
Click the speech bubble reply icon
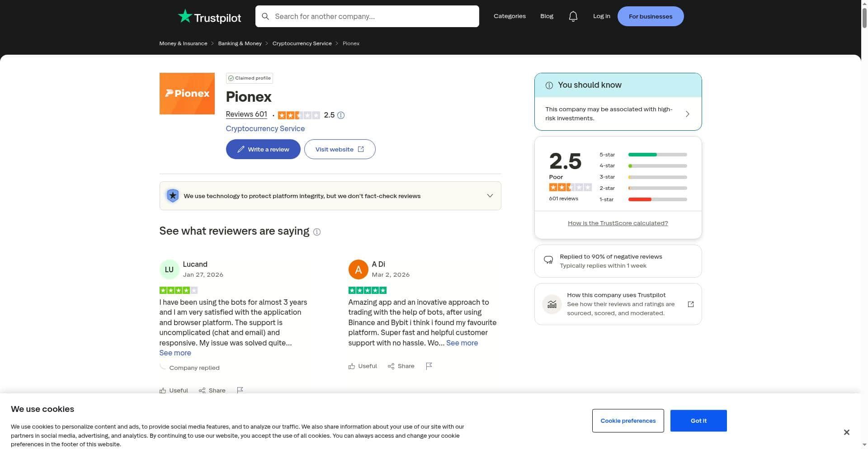[x=548, y=260]
